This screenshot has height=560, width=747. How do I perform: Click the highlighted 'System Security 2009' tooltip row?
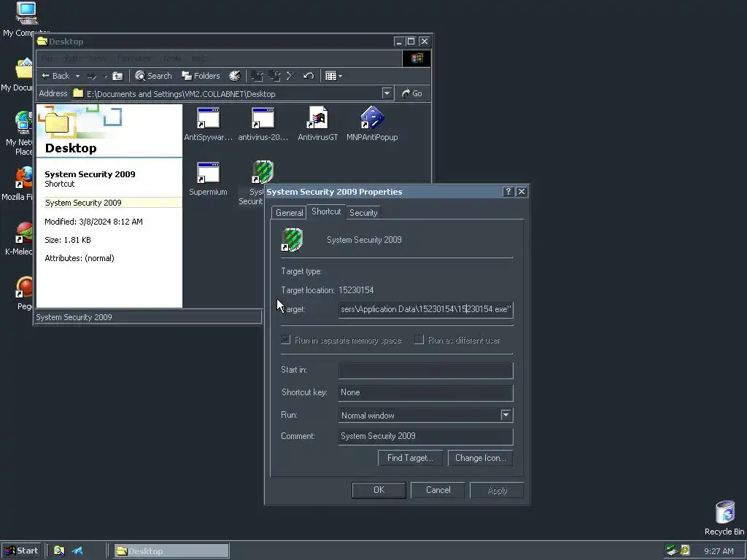click(113, 203)
